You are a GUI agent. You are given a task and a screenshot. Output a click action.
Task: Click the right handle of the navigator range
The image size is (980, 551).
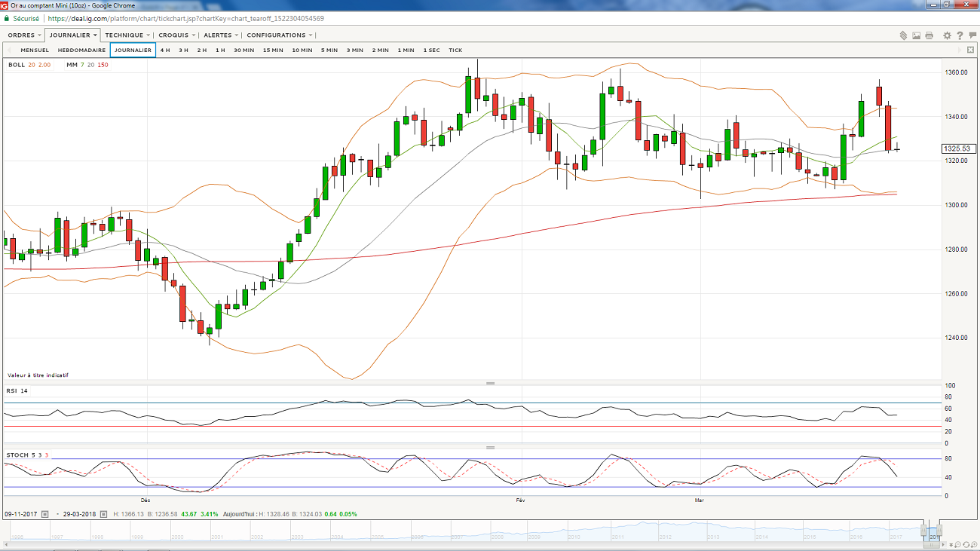click(x=939, y=530)
